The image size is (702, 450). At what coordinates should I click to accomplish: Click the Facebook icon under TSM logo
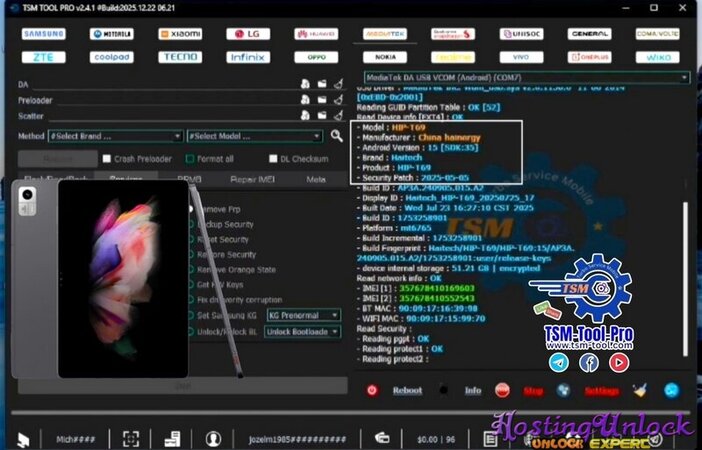coord(588,363)
